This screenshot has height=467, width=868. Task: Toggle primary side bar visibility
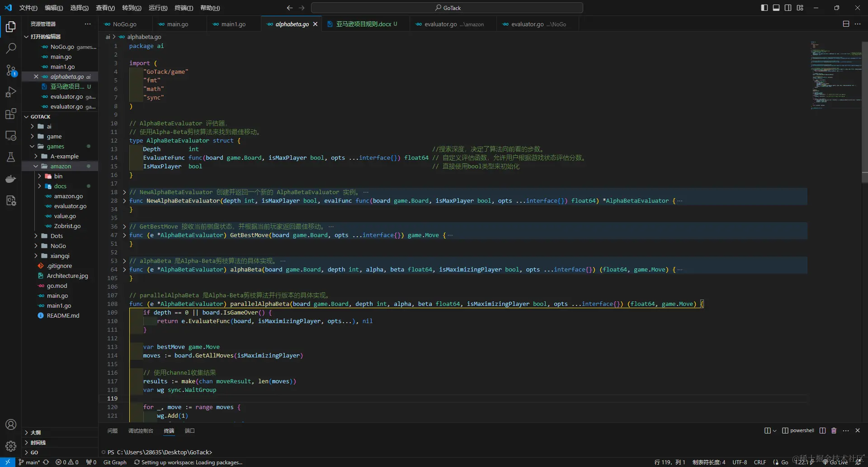pos(764,8)
